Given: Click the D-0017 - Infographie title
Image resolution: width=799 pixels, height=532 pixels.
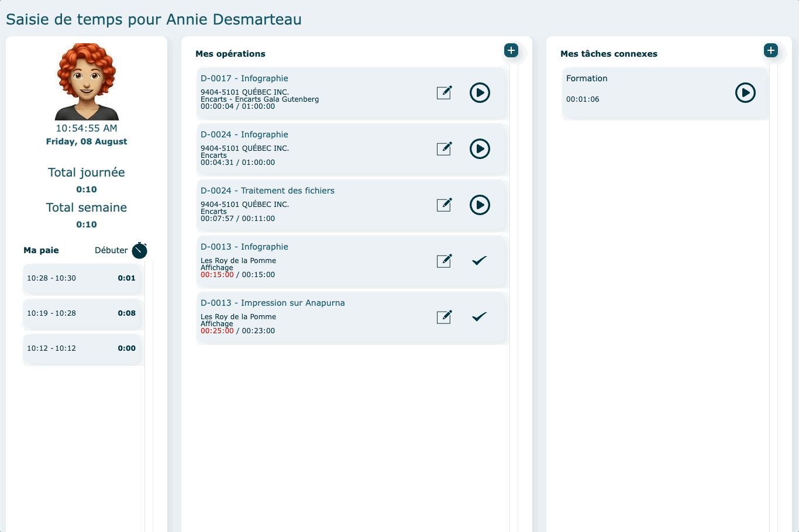Looking at the screenshot, I should (x=244, y=78).
